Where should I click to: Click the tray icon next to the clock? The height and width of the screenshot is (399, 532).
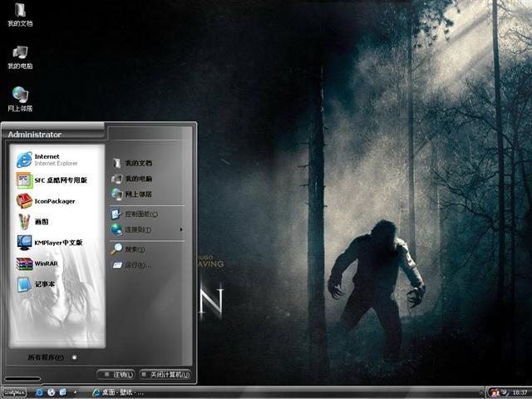tap(505, 393)
